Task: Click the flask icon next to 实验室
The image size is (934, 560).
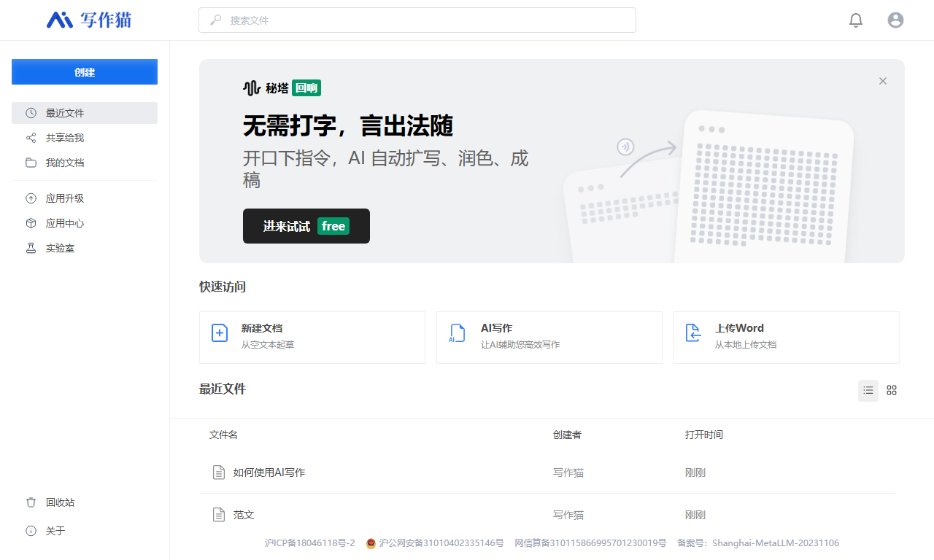Action: [x=31, y=248]
